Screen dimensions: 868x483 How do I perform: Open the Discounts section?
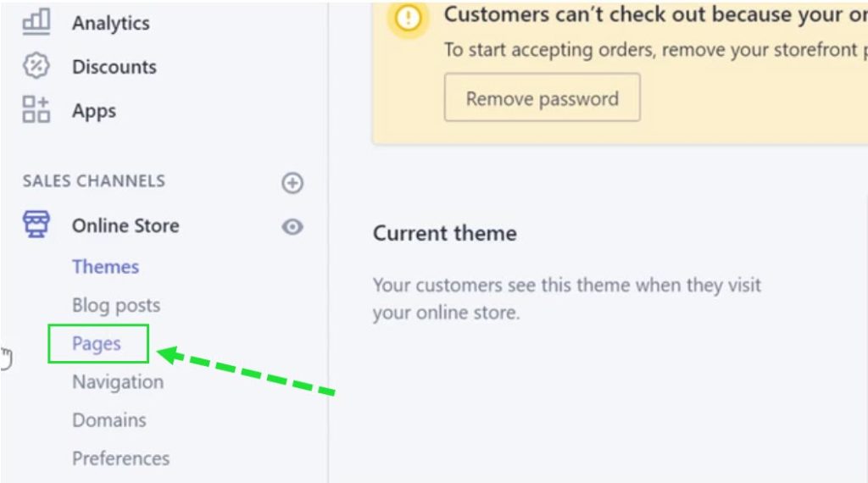coord(114,66)
